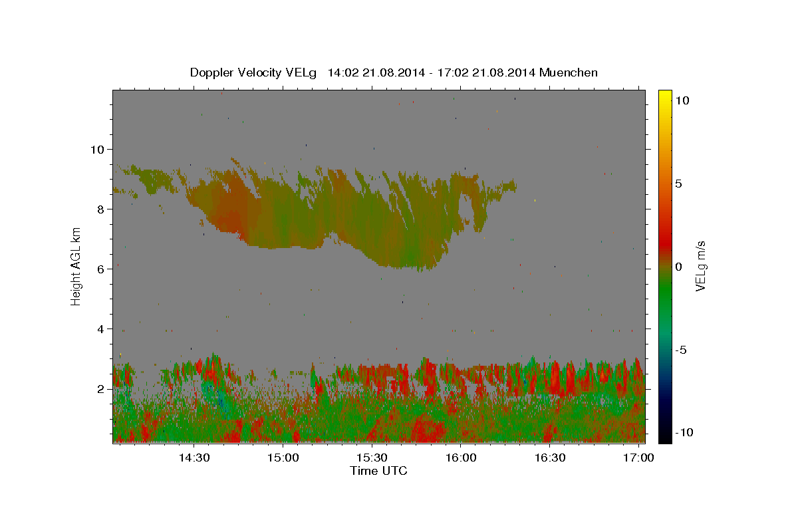798x532 pixels.
Task: Click the height axis '10' tick label
Action: (97, 150)
